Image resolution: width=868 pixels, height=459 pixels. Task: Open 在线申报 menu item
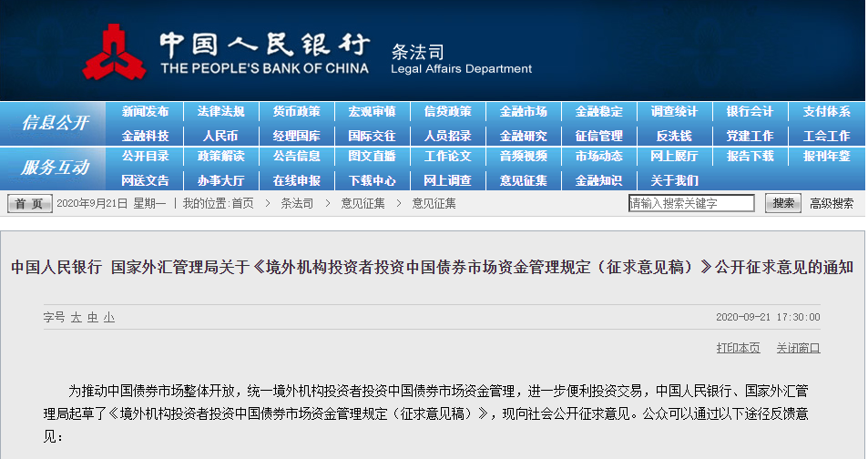[x=296, y=180]
